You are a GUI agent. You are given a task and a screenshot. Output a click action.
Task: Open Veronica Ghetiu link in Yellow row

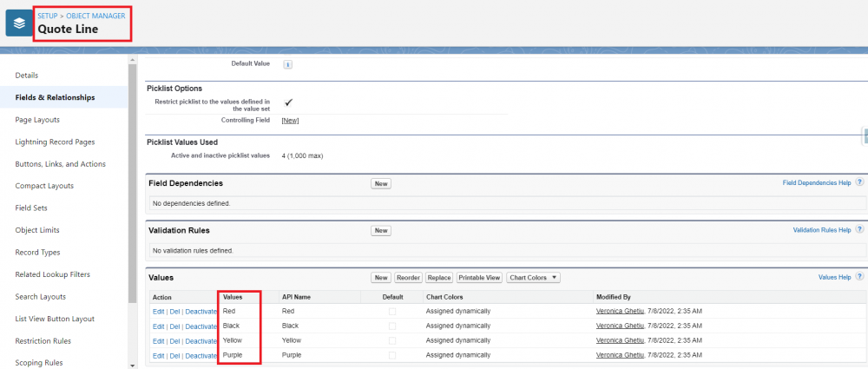pos(620,340)
